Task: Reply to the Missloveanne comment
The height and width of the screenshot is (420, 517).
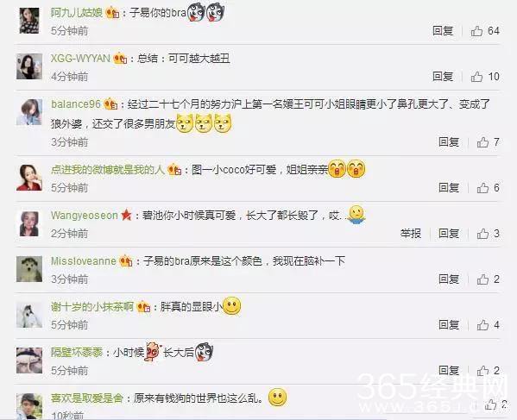Action: 449,279
